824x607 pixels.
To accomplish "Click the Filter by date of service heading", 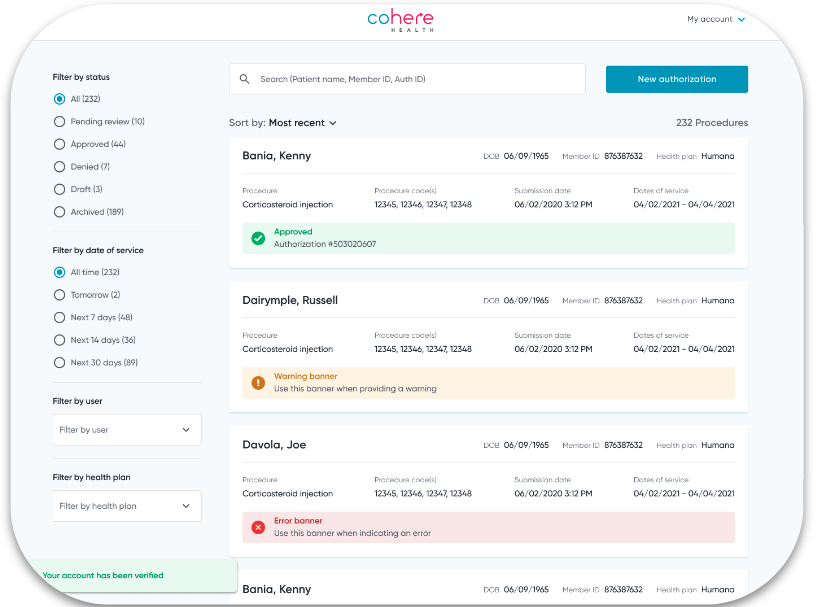I will coord(98,250).
